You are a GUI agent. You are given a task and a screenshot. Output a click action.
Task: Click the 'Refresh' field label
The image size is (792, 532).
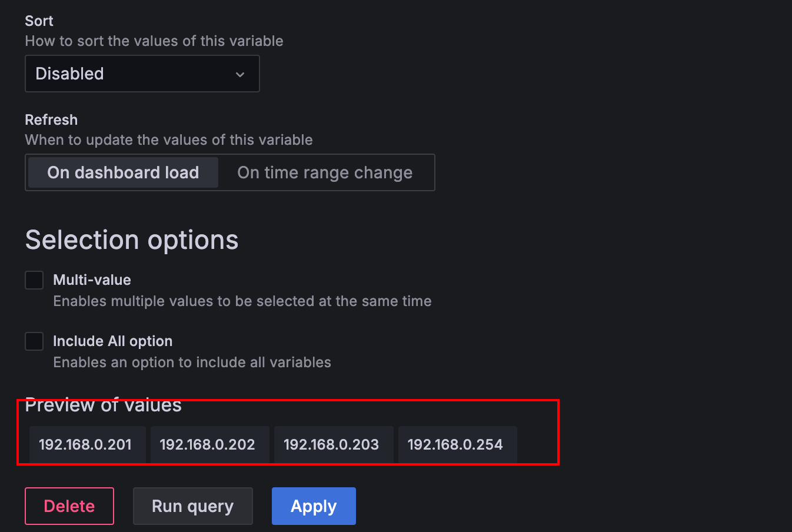51,120
